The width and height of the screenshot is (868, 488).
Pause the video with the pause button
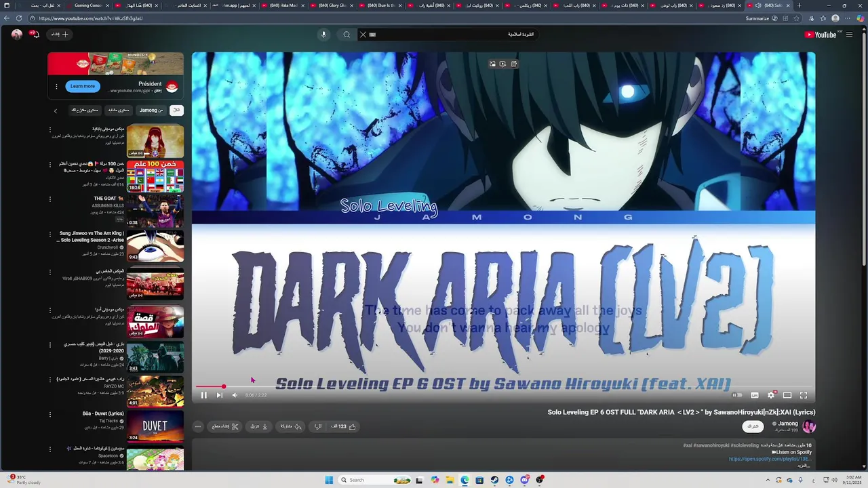(x=203, y=395)
